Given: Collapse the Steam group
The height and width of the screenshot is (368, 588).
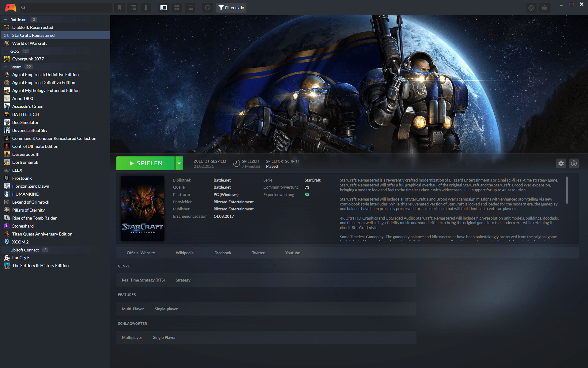Looking at the screenshot, I should pos(6,67).
